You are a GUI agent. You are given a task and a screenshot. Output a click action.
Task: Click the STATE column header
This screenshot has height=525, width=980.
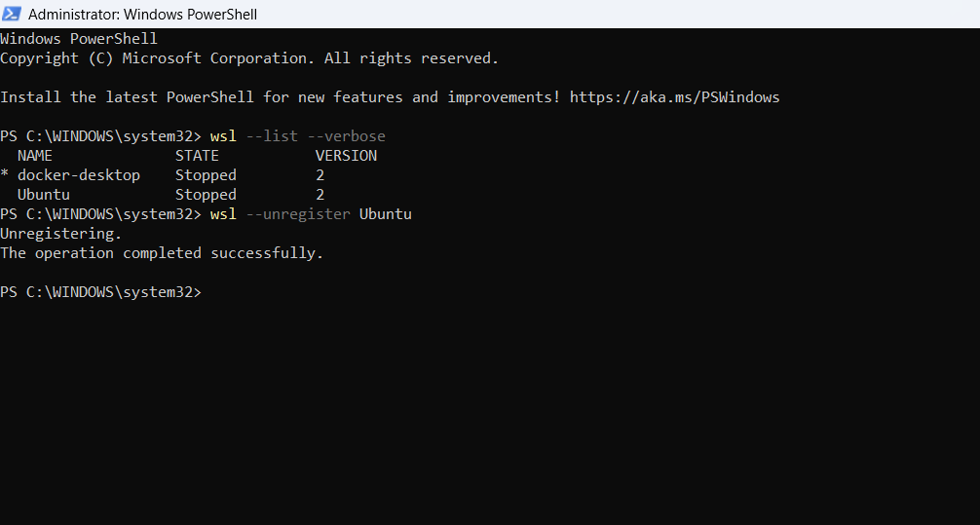tap(197, 156)
